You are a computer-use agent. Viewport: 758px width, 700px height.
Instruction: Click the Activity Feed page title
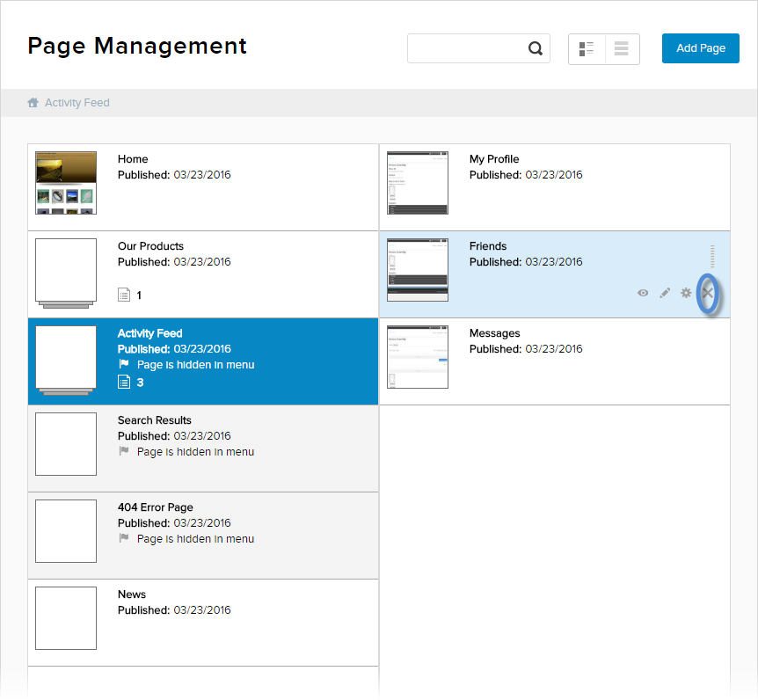[x=149, y=333]
